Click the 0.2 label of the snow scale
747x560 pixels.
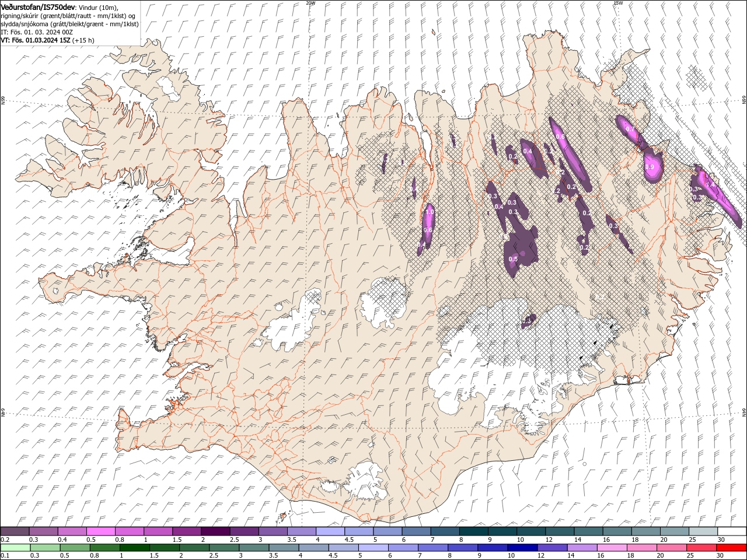tap(5, 540)
